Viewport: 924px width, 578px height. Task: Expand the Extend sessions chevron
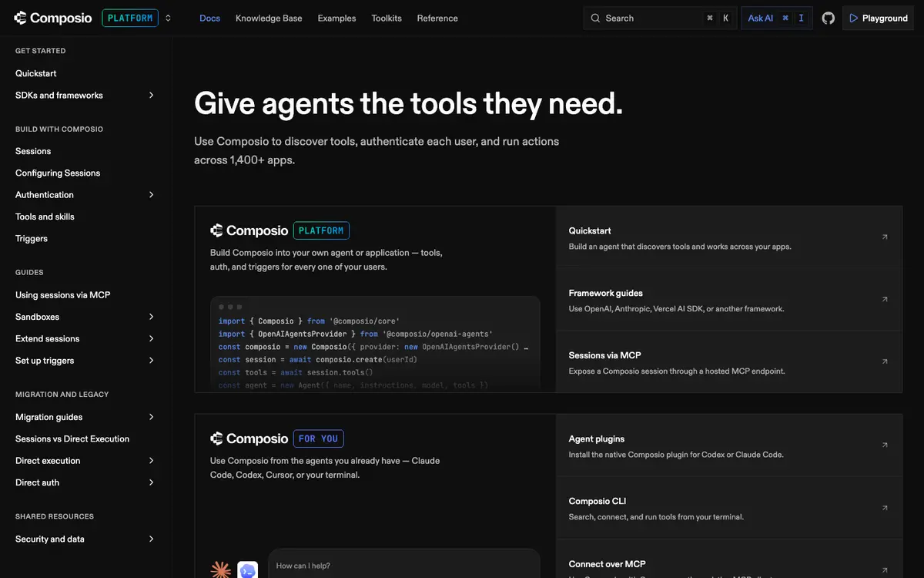pos(151,339)
